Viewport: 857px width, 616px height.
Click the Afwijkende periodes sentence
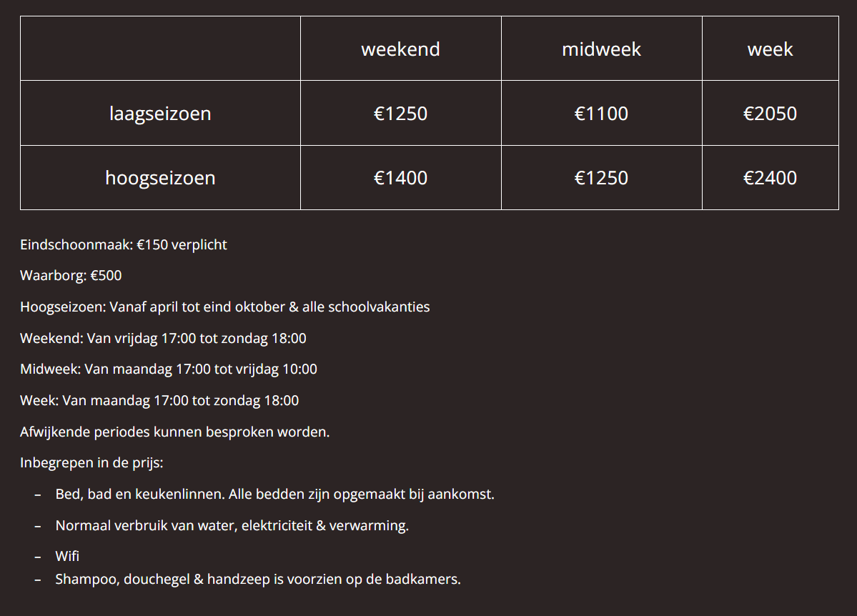click(x=175, y=432)
